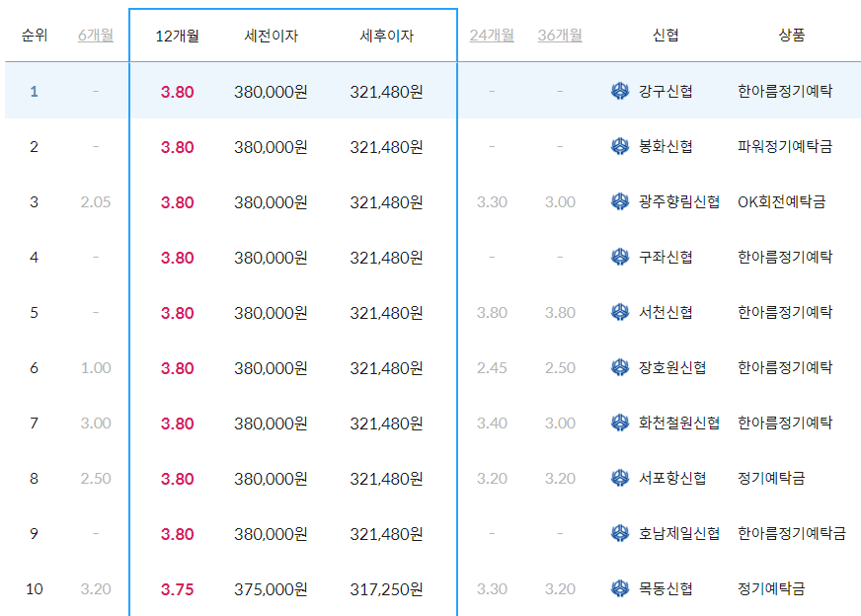Open 강구신협 in the first row
This screenshot has height=616, width=861.
pos(665,91)
